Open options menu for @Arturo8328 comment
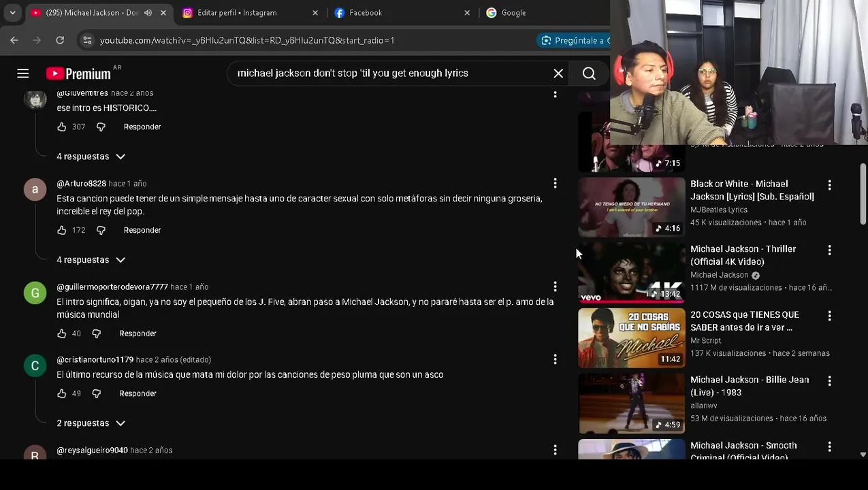 (x=555, y=183)
